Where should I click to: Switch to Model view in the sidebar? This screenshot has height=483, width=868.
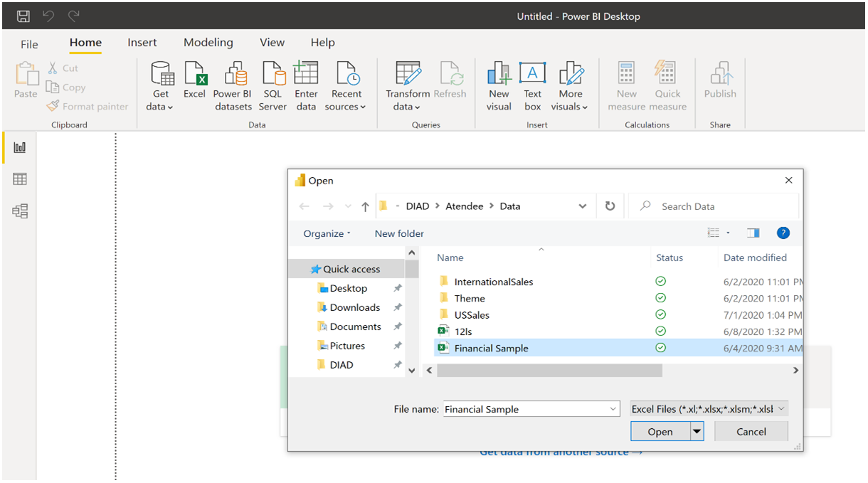(x=18, y=211)
